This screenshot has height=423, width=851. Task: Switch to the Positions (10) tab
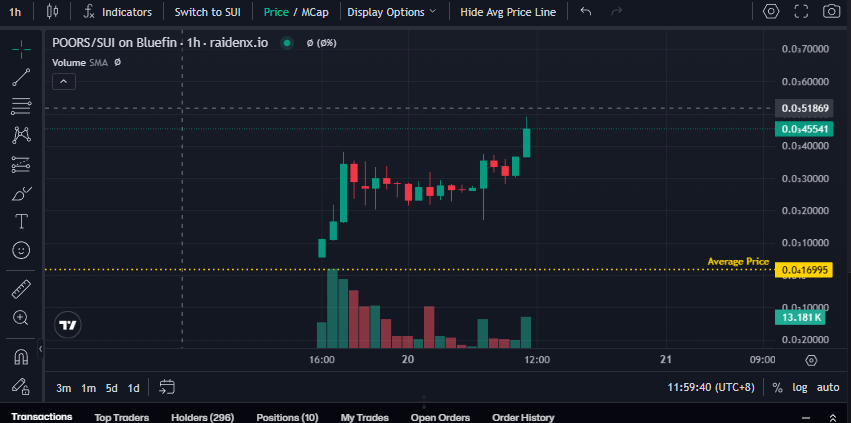pos(287,418)
